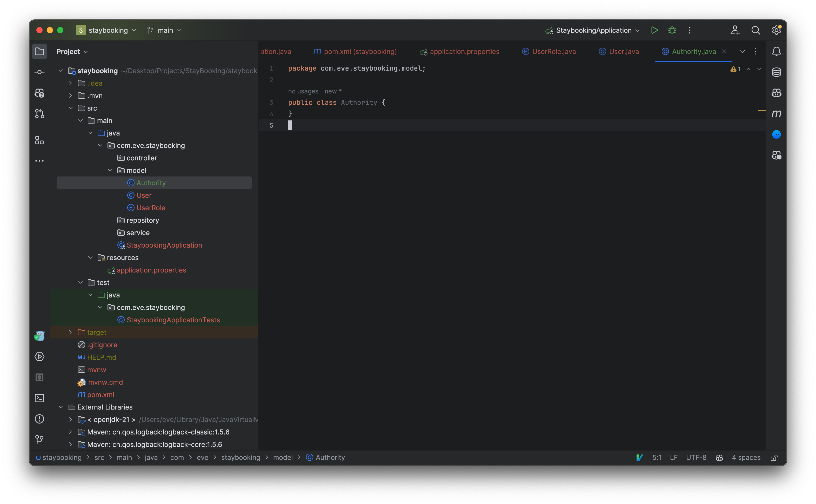
Task: Start debugging with the bug icon
Action: [672, 30]
